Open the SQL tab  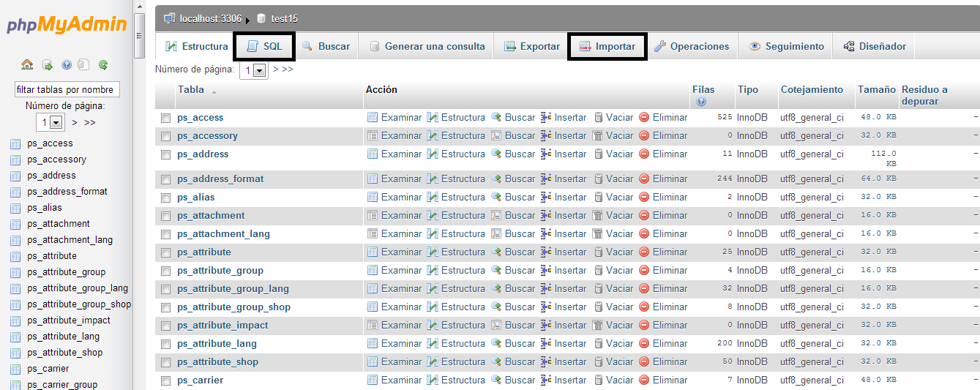264,46
